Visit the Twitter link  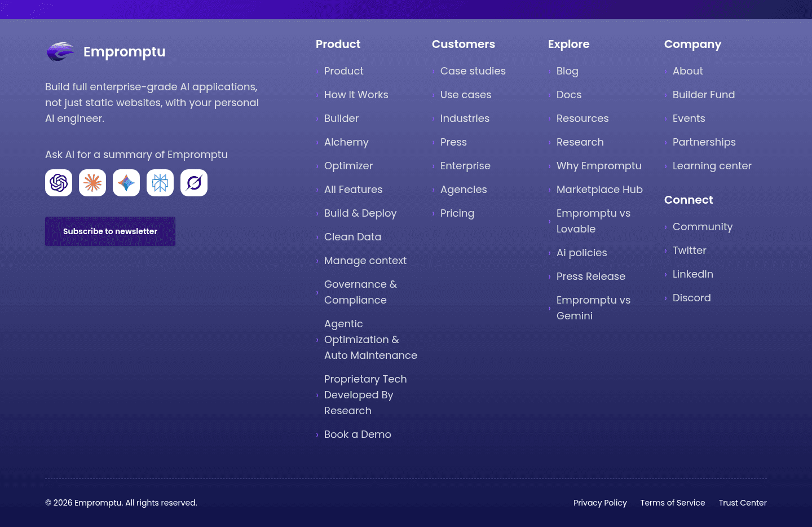[x=689, y=251]
